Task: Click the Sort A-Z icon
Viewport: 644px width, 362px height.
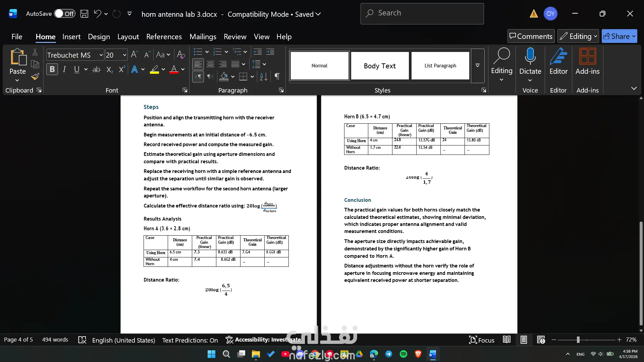Action: [x=264, y=77]
